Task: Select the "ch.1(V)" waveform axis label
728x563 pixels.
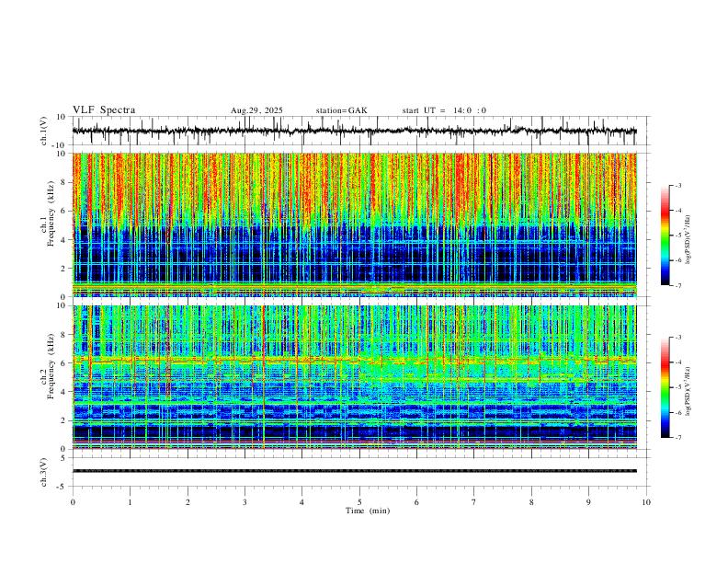Action: (x=44, y=131)
